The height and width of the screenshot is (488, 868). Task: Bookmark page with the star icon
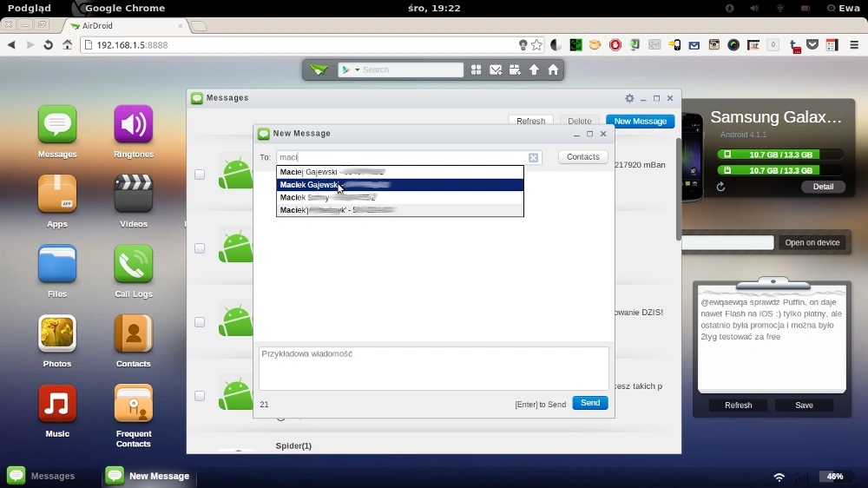[x=536, y=45]
